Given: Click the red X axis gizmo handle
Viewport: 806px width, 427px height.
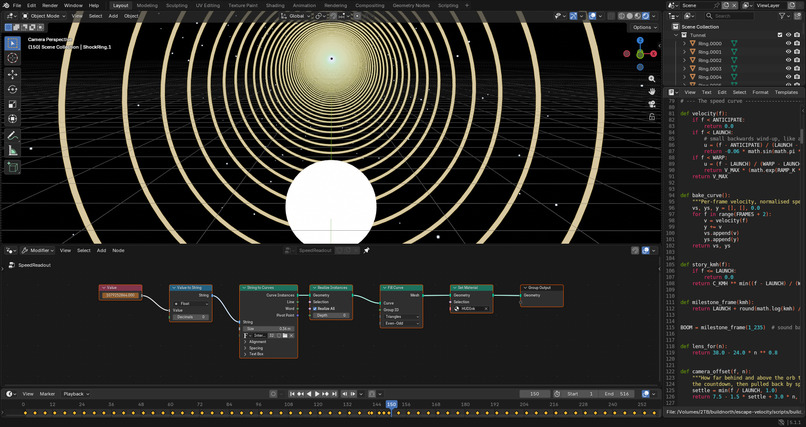Looking at the screenshot, I should pyautogui.click(x=653, y=53).
